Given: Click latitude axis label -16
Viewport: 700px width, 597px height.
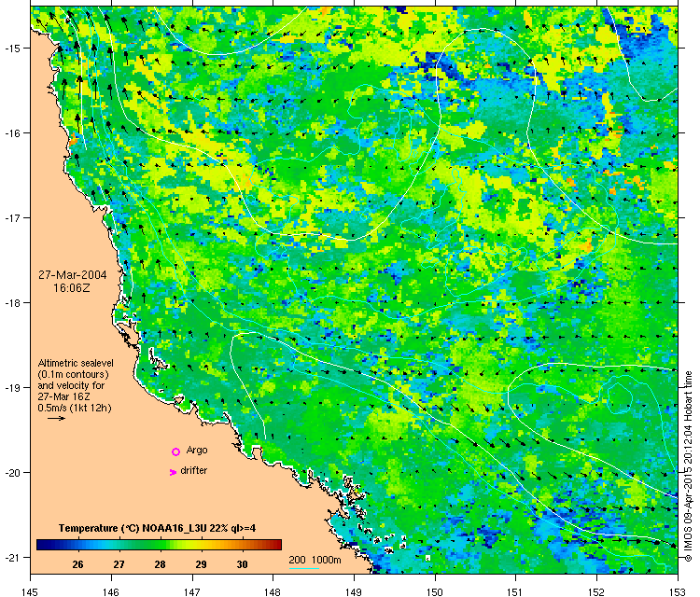Looking at the screenshot, I should 11,133.
